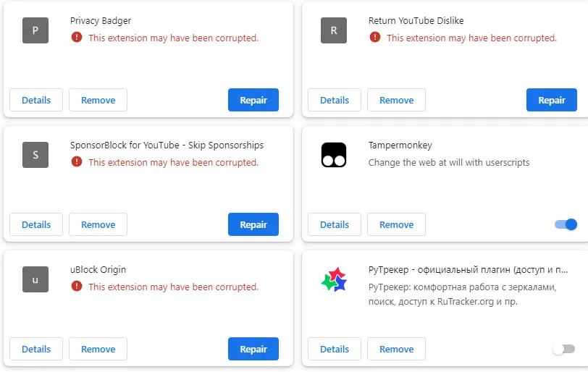Click the Privacy Badger placeholder icon

click(x=35, y=30)
